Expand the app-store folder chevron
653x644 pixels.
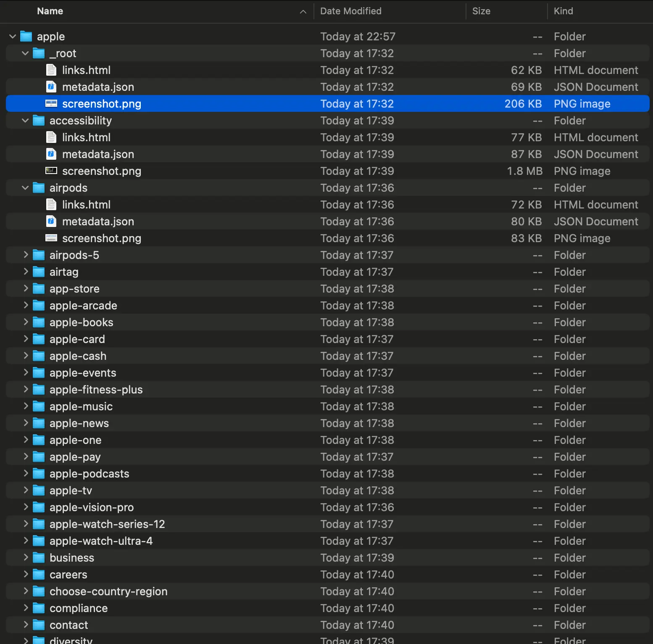pyautogui.click(x=26, y=288)
